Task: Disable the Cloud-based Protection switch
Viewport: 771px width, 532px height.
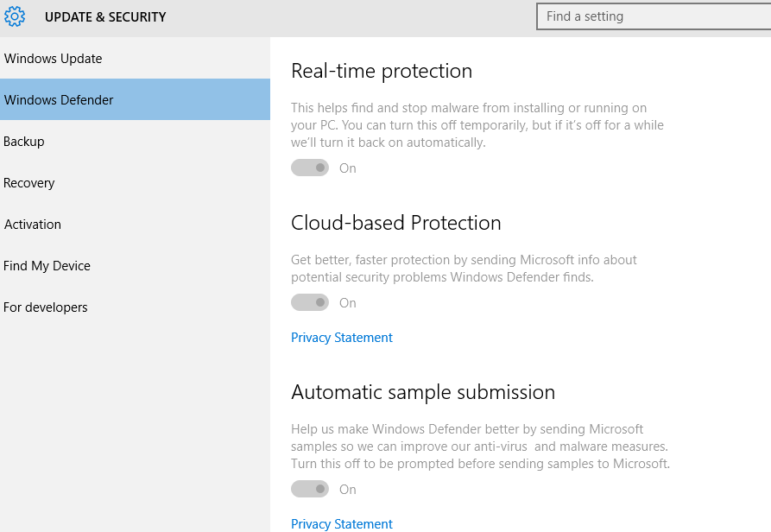Action: coord(310,302)
